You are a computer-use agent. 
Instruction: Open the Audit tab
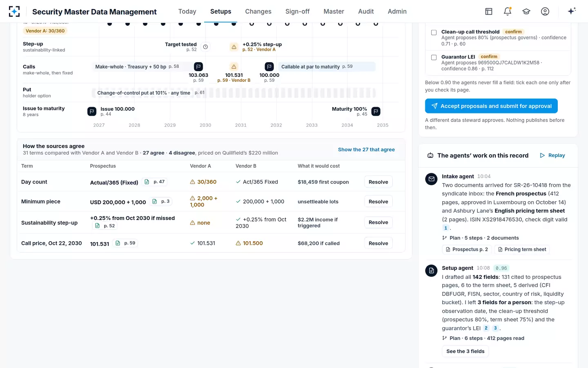click(366, 11)
